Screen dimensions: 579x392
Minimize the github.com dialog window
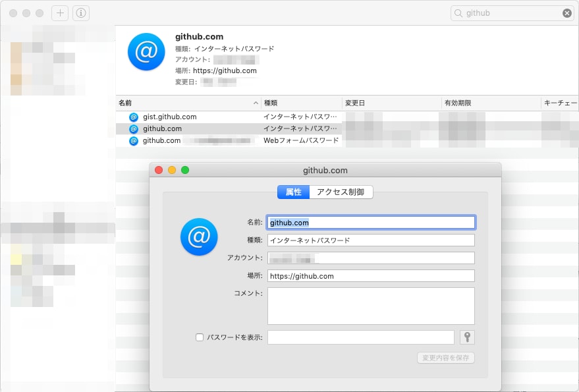172,170
